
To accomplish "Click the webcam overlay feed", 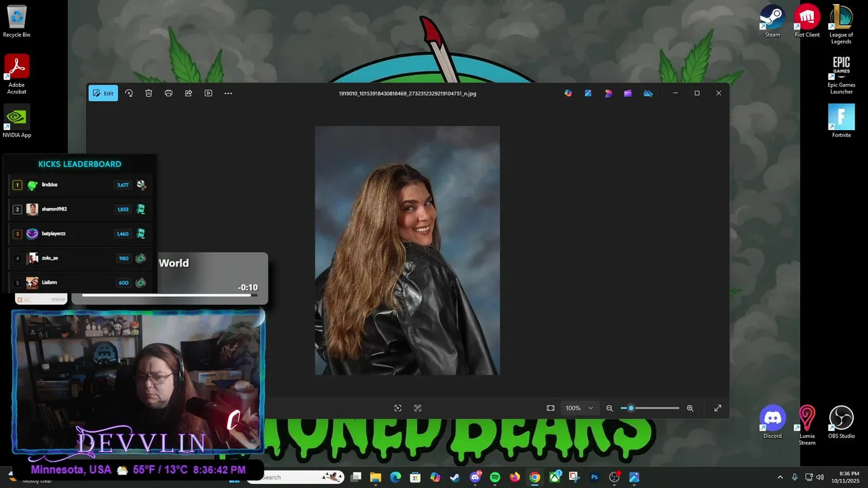I will pos(138,382).
